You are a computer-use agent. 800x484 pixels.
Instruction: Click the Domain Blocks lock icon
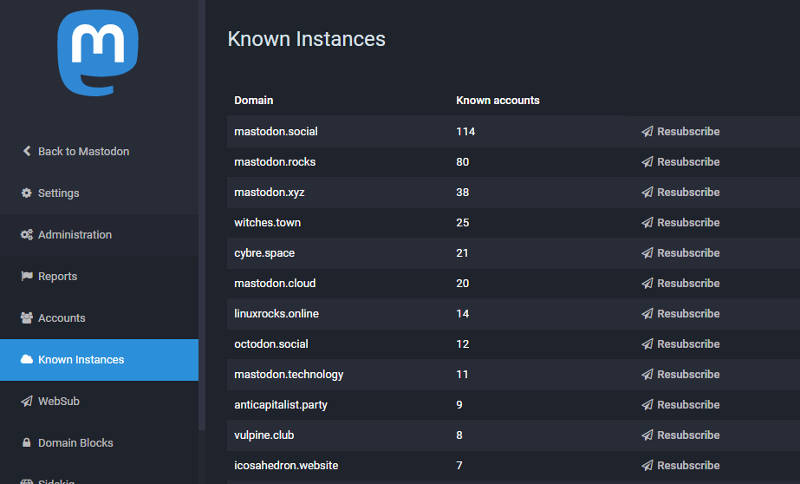point(27,442)
